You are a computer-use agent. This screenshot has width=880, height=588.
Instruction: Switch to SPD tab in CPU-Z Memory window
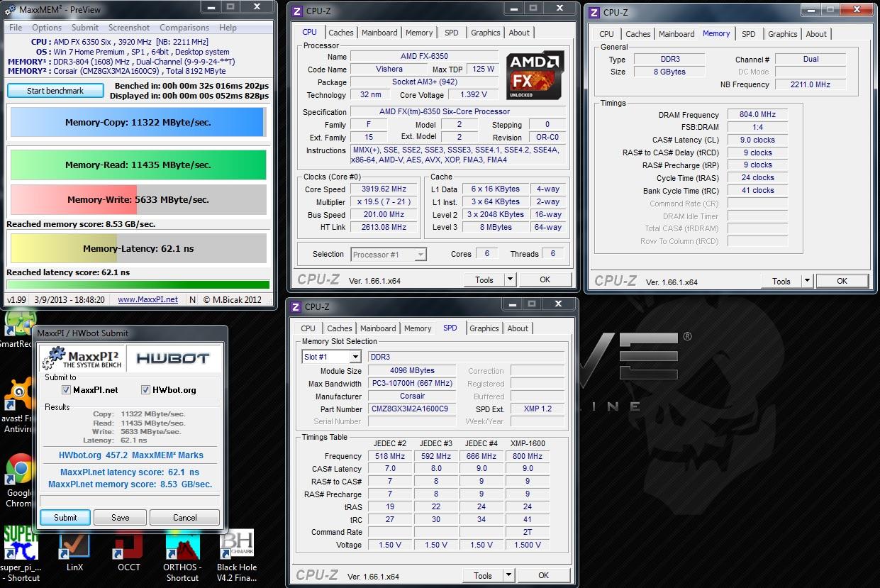[749, 34]
